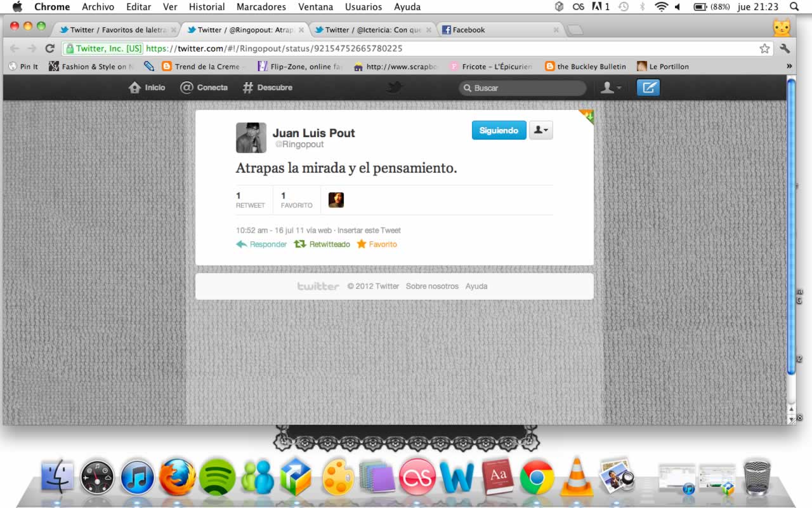The height and width of the screenshot is (508, 812).
Task: Show hidden bookmarks overflow chevron
Action: (789, 66)
